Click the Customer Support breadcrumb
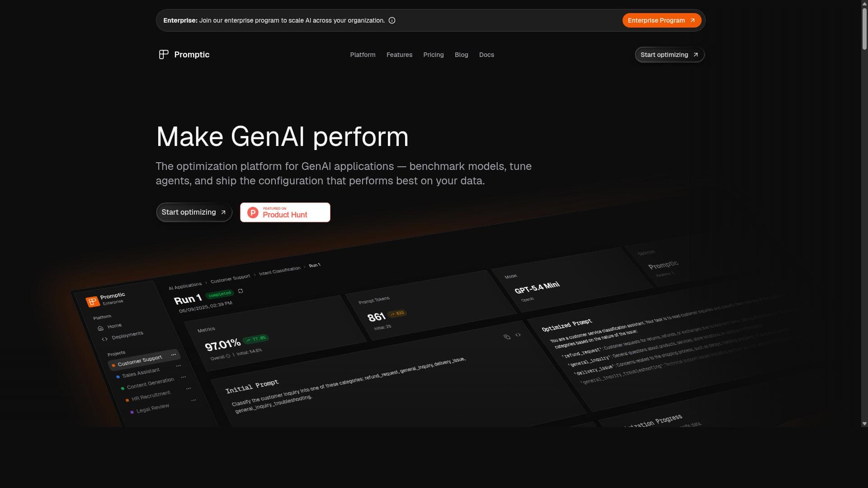Screen dimensions: 868x488 click(230, 278)
